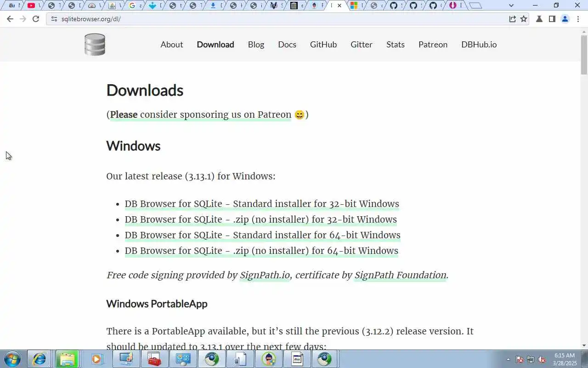Click the Action Center flag tray icon
The height and width of the screenshot is (368, 588).
tap(520, 360)
